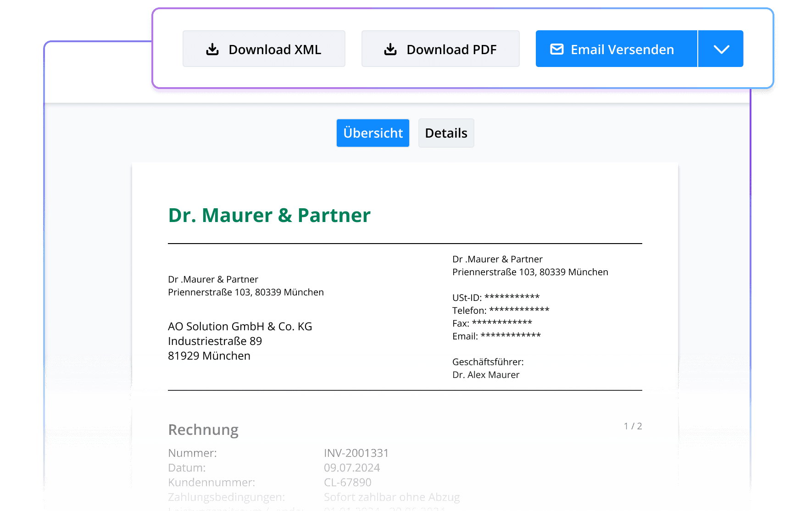Click the Rechnung section heading
This screenshot has width=812, height=511.
point(203,430)
